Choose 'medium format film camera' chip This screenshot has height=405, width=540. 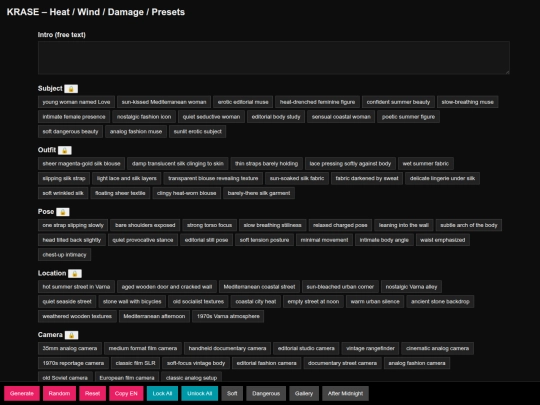(x=143, y=349)
